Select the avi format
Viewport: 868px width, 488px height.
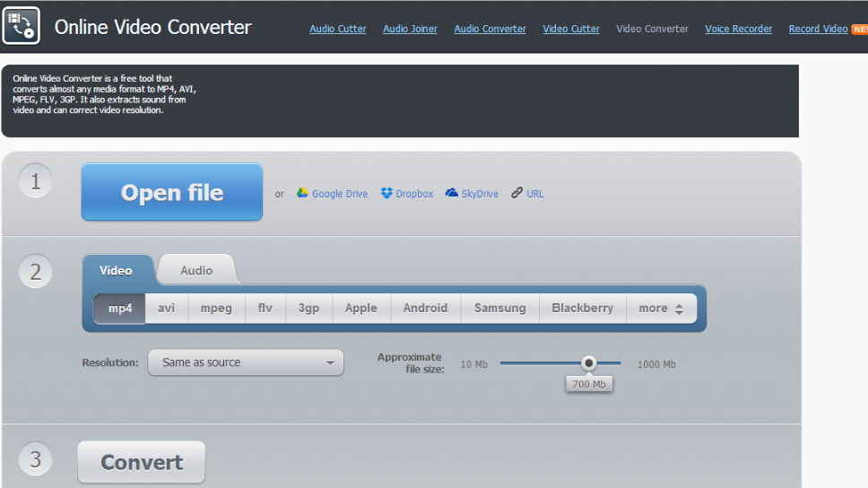pos(167,308)
